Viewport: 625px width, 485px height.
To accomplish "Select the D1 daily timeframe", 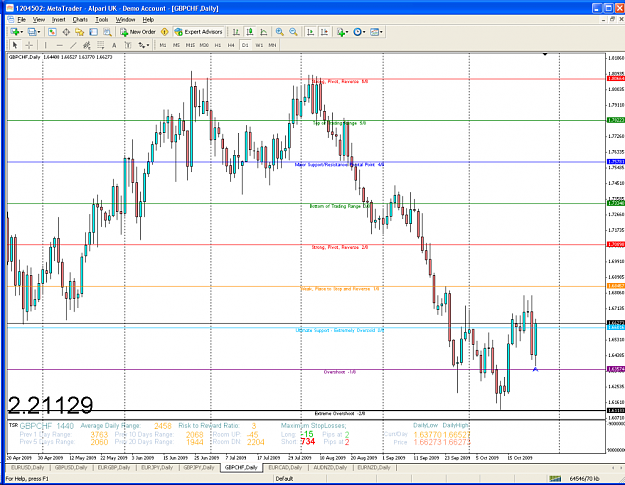I will 245,45.
